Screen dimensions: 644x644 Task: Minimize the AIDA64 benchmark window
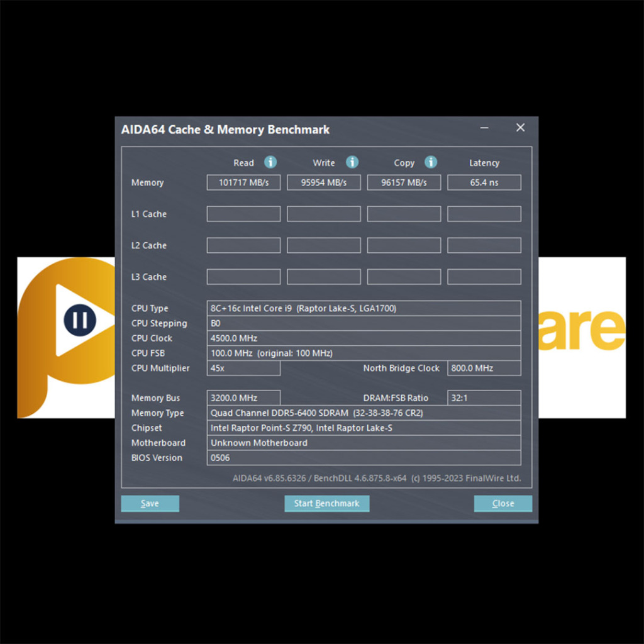[x=484, y=128]
